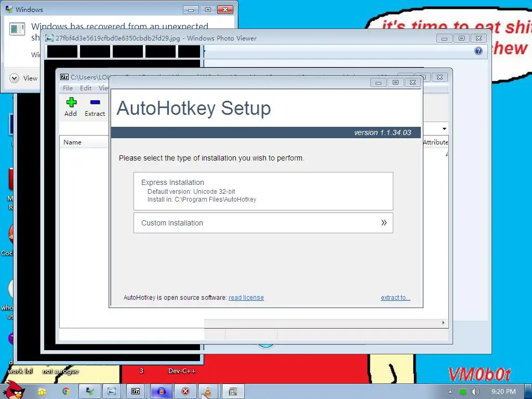Click blue orb taskbar button
The height and width of the screenshot is (399, 532).
162,392
